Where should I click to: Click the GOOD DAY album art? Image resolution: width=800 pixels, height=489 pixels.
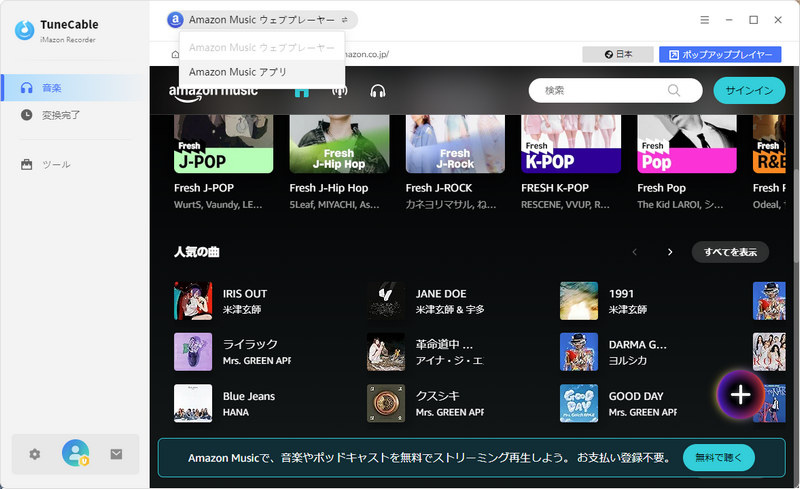pos(579,403)
